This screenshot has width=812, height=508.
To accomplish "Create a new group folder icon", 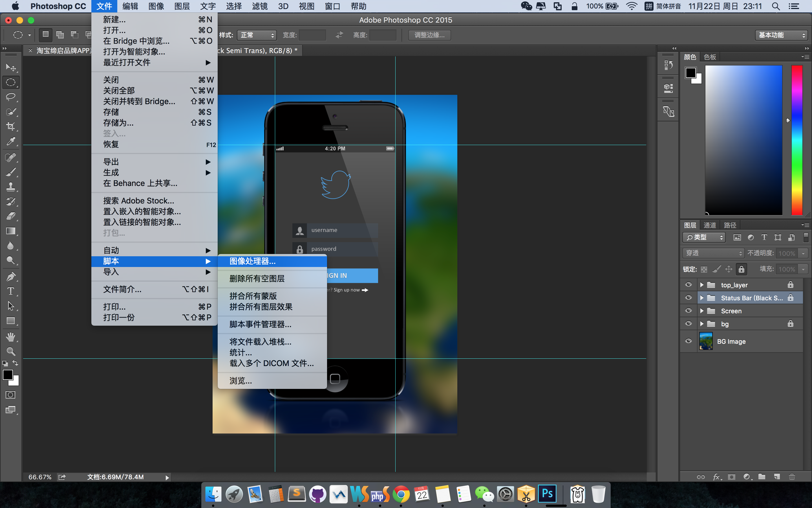I will 762,477.
